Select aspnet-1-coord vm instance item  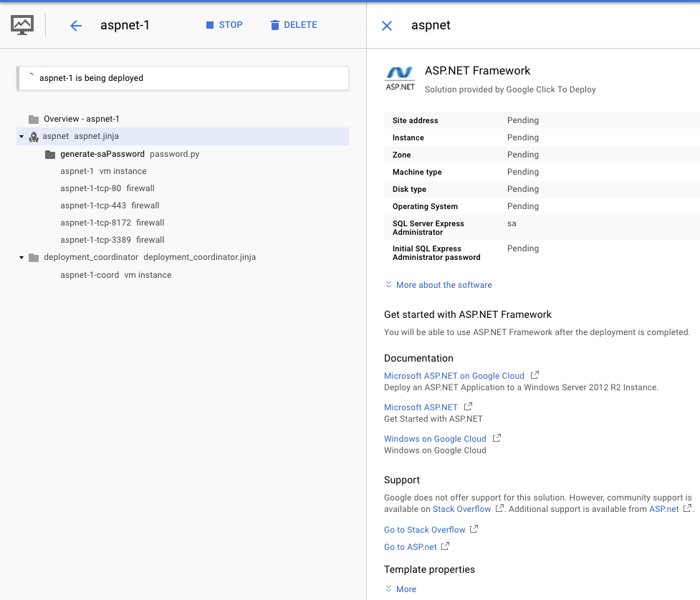coord(115,276)
